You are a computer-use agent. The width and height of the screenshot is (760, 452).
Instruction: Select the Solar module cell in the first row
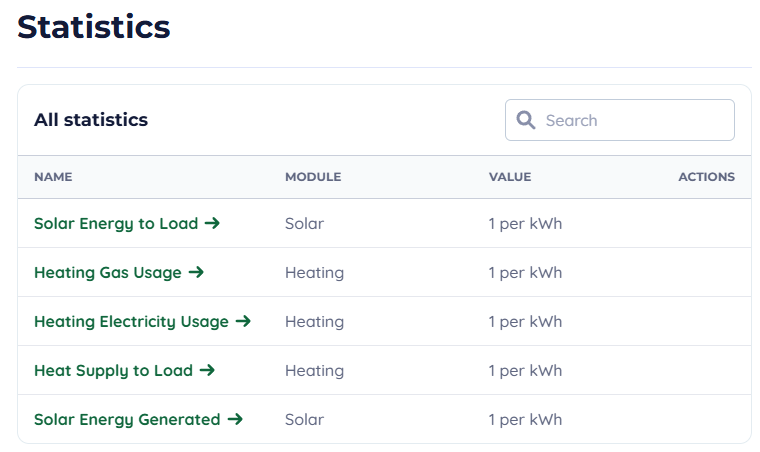click(304, 223)
